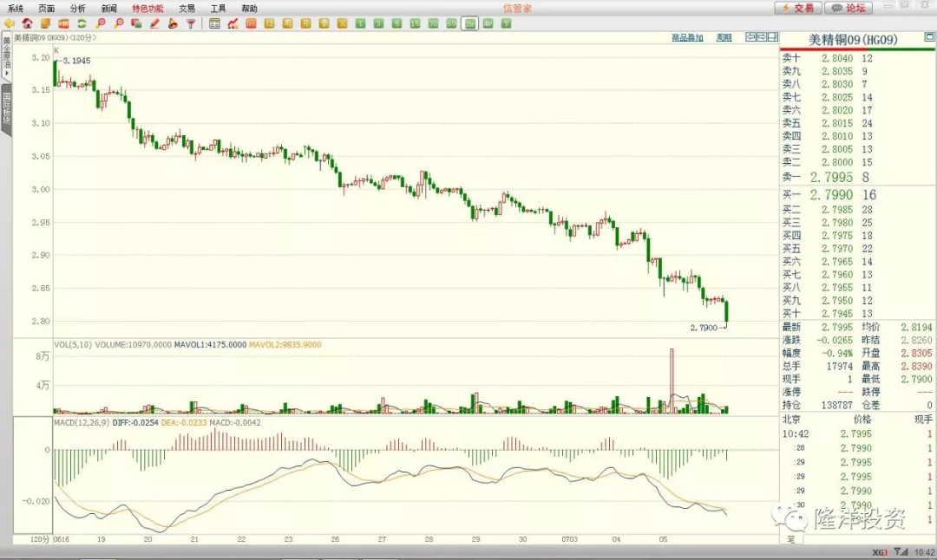Open the 新闻 menu
This screenshot has height=560, width=937.
(x=108, y=9)
